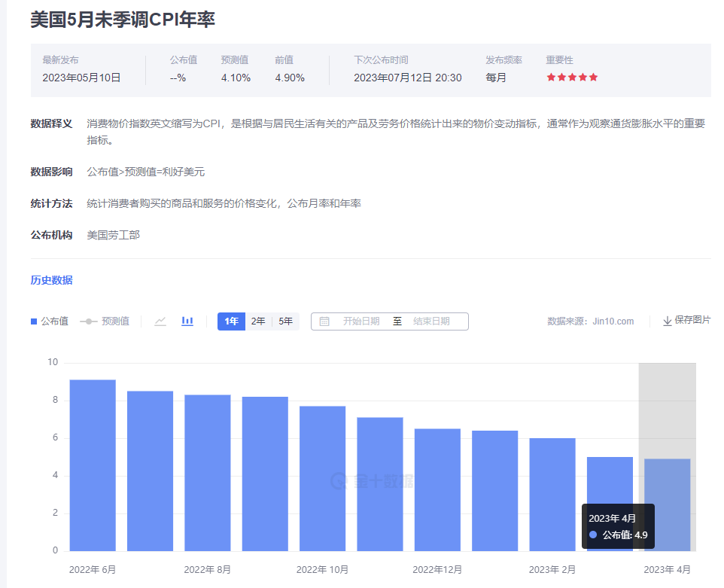The width and height of the screenshot is (724, 588).
Task: Select the 1年 time range
Action: [x=231, y=321]
